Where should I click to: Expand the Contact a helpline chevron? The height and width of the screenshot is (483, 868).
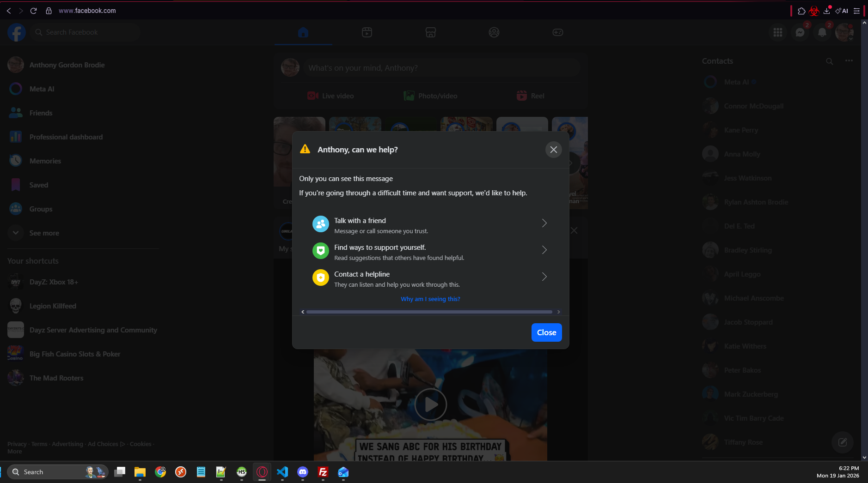click(x=544, y=277)
